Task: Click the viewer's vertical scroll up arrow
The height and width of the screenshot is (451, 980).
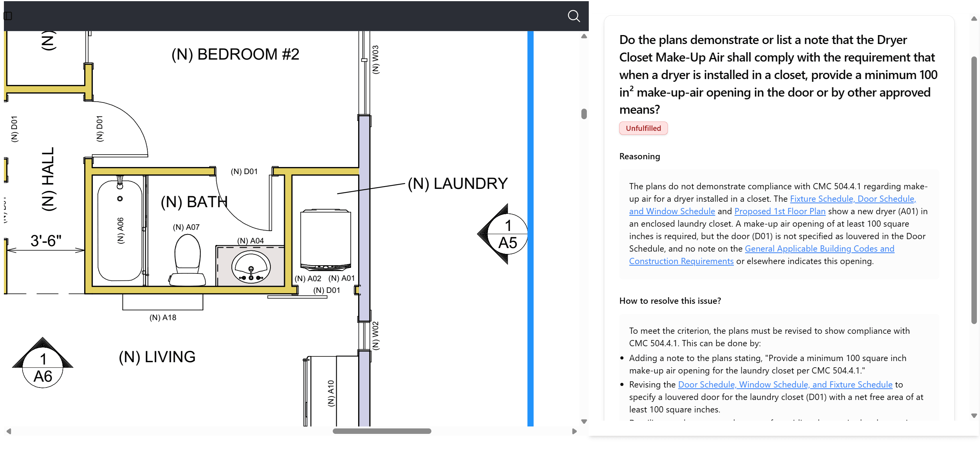Action: [584, 36]
